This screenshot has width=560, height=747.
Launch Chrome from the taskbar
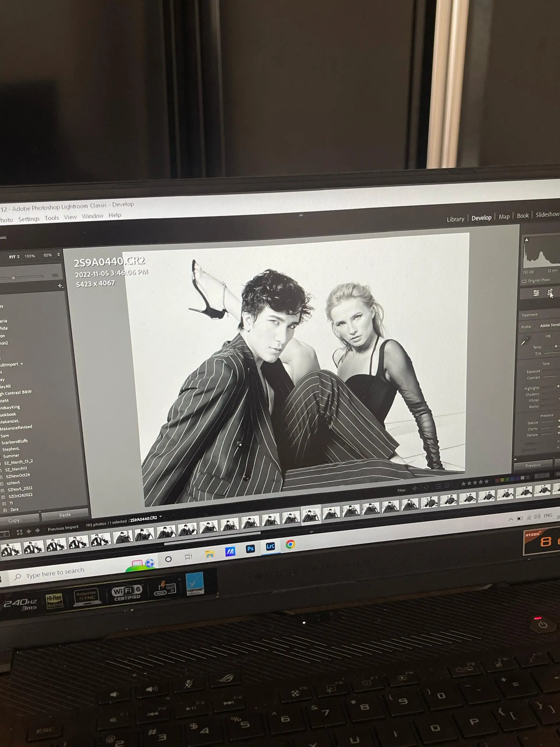tap(290, 544)
